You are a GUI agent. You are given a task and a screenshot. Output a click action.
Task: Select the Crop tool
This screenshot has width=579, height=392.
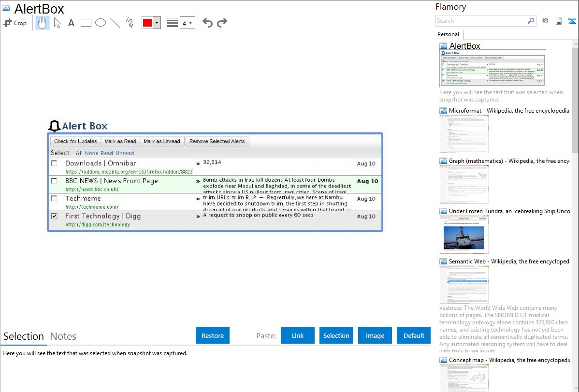(15, 23)
